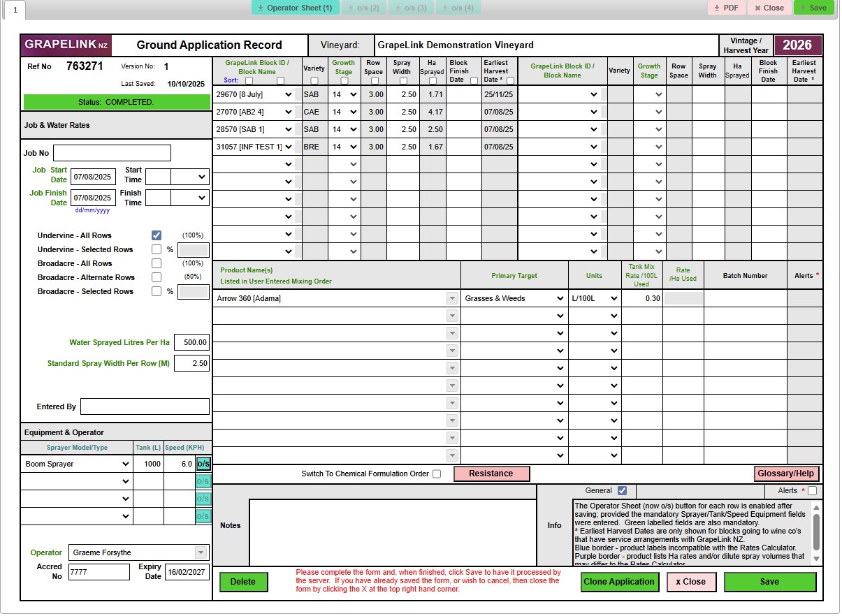Expand the Boom Sprayer model dropdown

(125, 464)
